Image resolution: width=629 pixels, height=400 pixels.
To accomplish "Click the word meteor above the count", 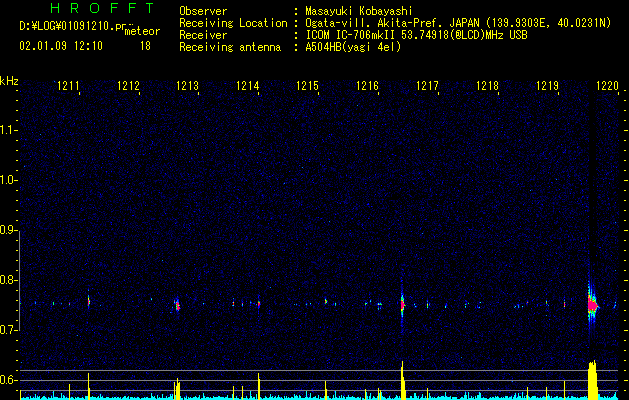I will coord(142,31).
